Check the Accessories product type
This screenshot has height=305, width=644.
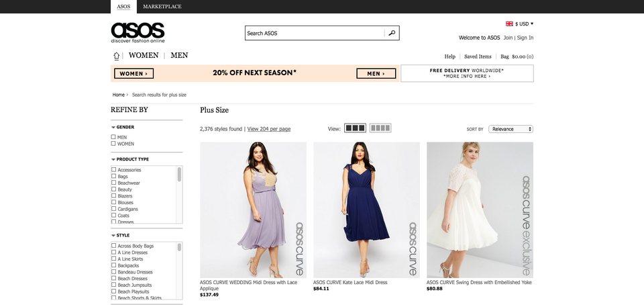[x=114, y=169]
